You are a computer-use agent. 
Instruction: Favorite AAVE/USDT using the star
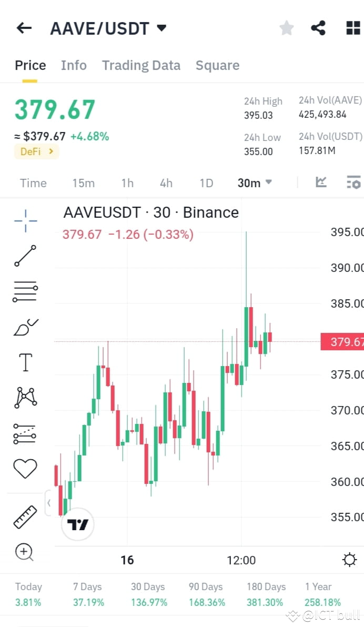pos(286,28)
